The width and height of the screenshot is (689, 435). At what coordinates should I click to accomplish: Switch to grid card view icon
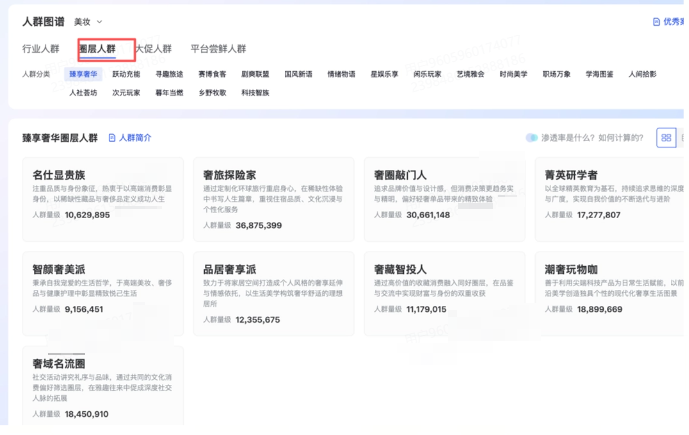coord(666,138)
